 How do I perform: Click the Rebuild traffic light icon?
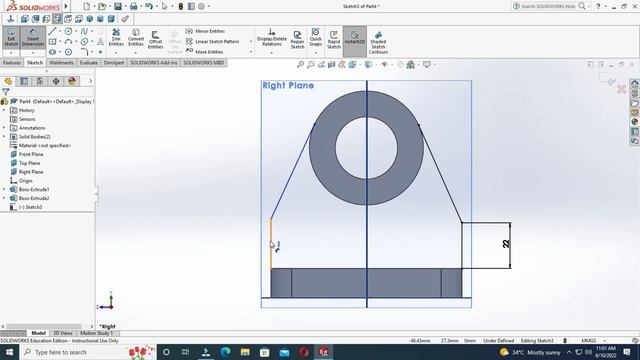tap(181, 7)
